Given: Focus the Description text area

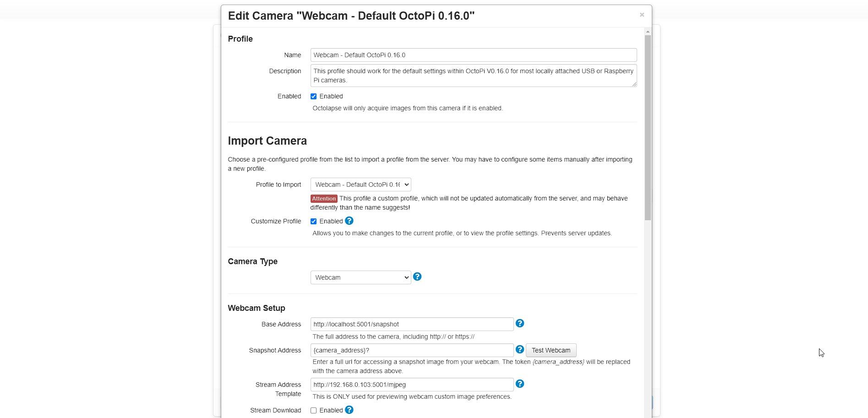Looking at the screenshot, I should click(x=473, y=76).
